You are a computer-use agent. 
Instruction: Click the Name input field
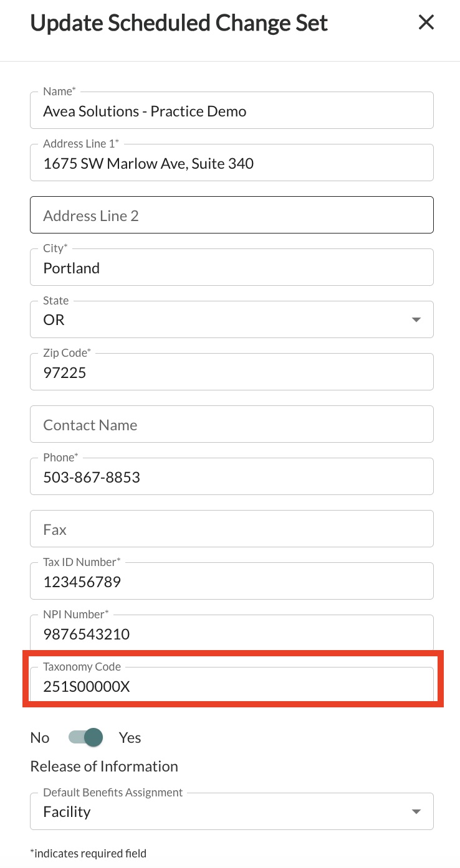[x=231, y=111]
